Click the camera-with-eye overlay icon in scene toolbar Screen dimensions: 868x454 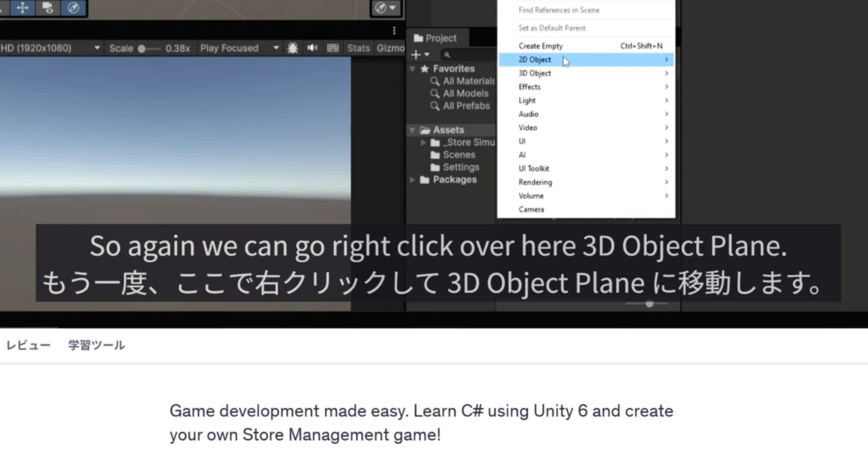[x=48, y=8]
